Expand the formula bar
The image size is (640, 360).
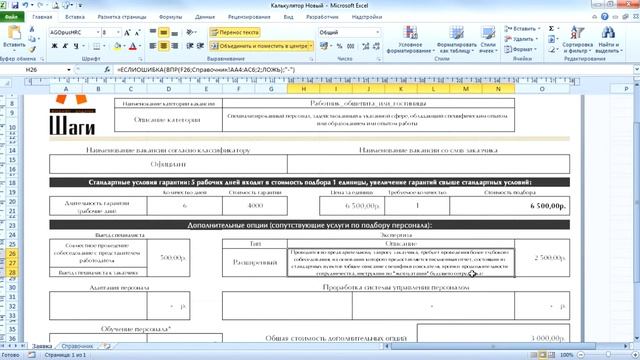(x=636, y=70)
